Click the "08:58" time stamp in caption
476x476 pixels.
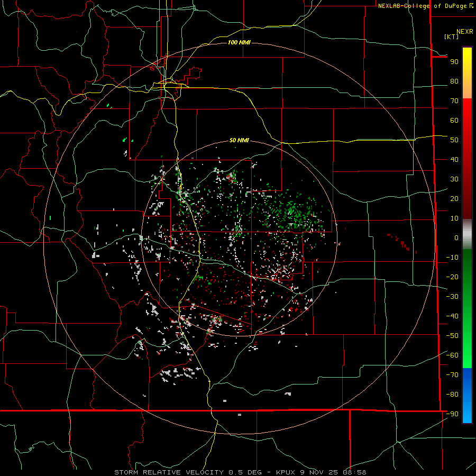click(354, 472)
